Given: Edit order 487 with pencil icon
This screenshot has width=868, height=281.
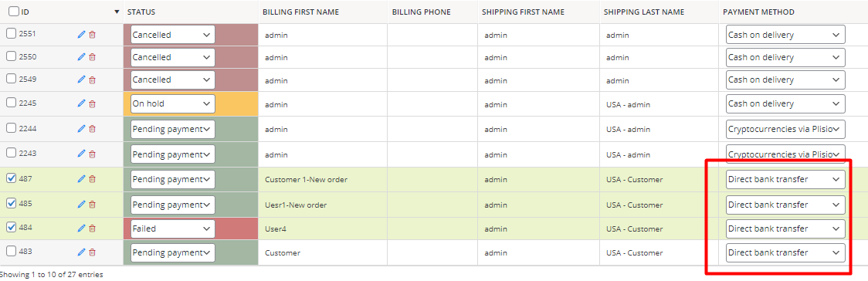Looking at the screenshot, I should click(81, 178).
